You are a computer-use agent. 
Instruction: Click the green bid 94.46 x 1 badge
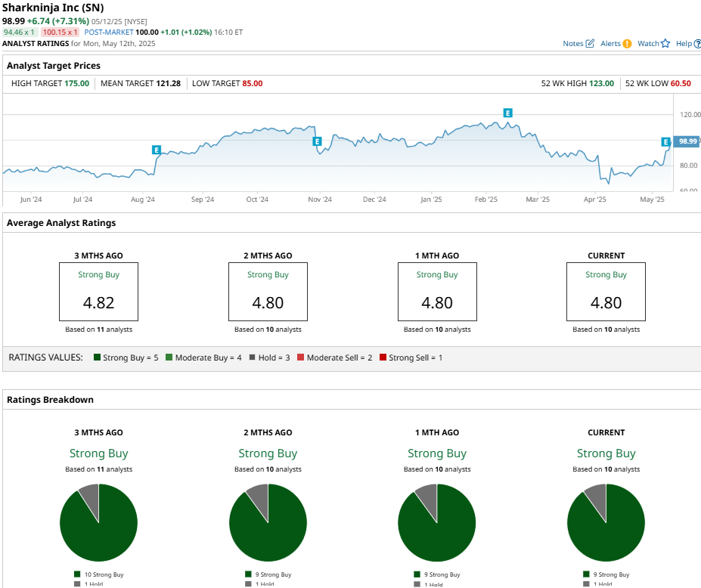pos(20,32)
